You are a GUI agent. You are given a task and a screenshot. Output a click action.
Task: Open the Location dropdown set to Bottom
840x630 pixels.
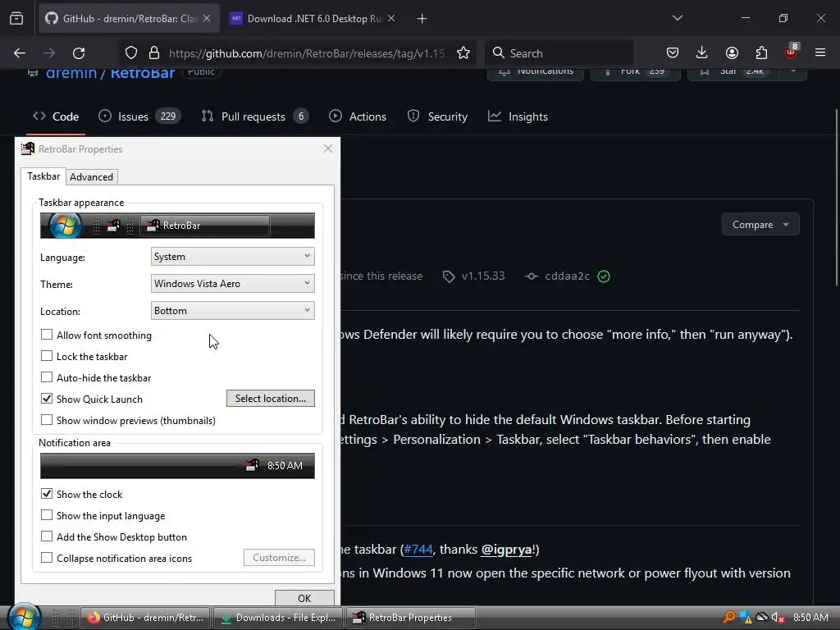pos(232,311)
